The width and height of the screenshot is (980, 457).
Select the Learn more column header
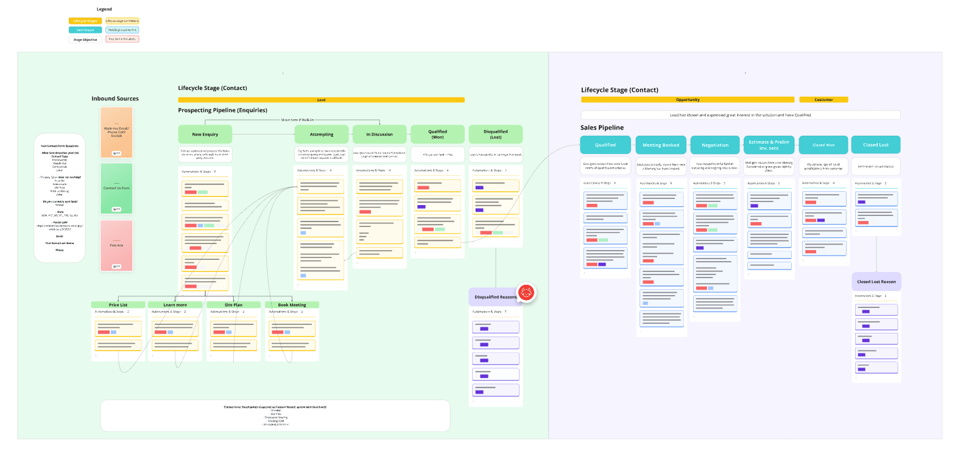pos(175,305)
